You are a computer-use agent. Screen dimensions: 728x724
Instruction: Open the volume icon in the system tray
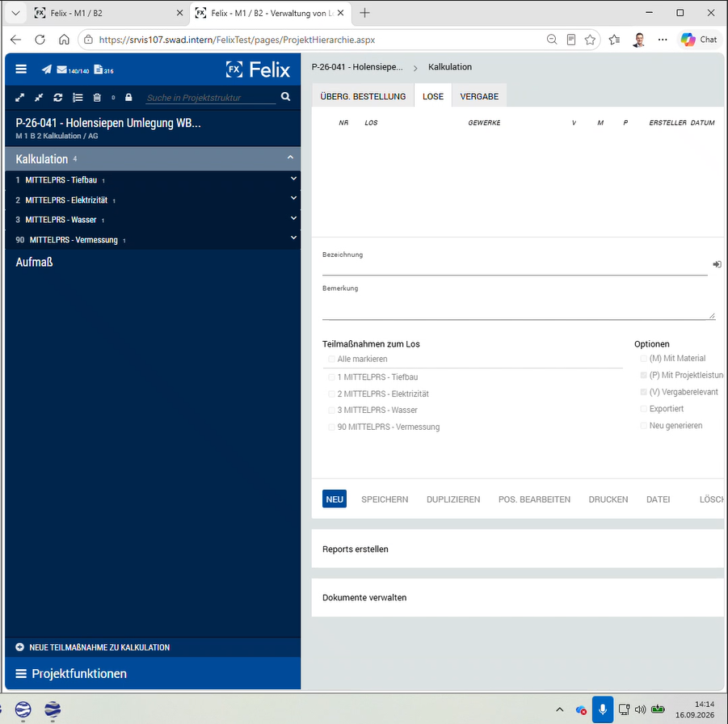tap(640, 709)
